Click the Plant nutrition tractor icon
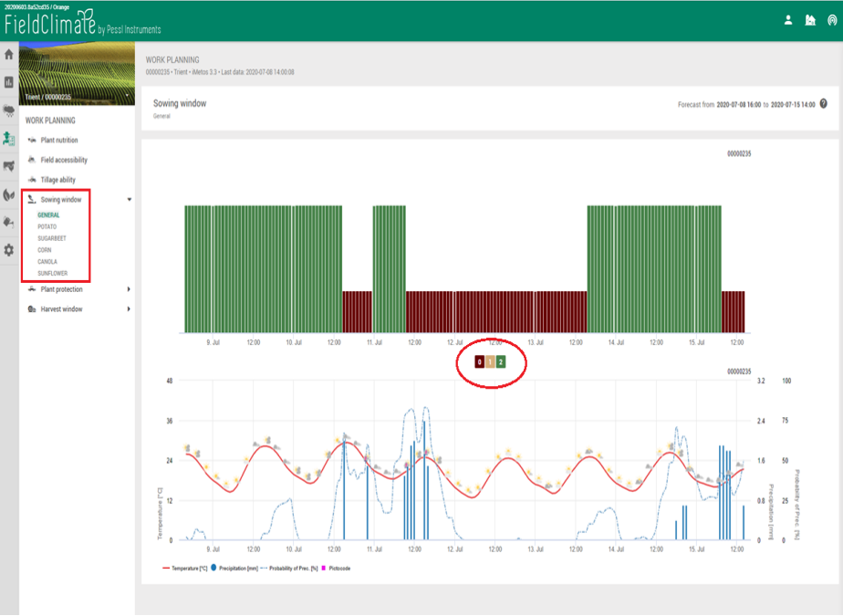 (32, 140)
